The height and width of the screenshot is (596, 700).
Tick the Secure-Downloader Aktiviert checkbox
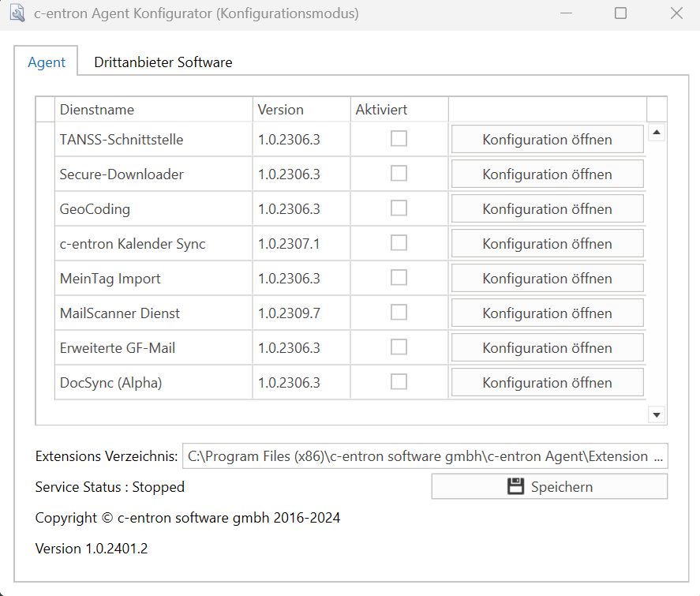[399, 173]
